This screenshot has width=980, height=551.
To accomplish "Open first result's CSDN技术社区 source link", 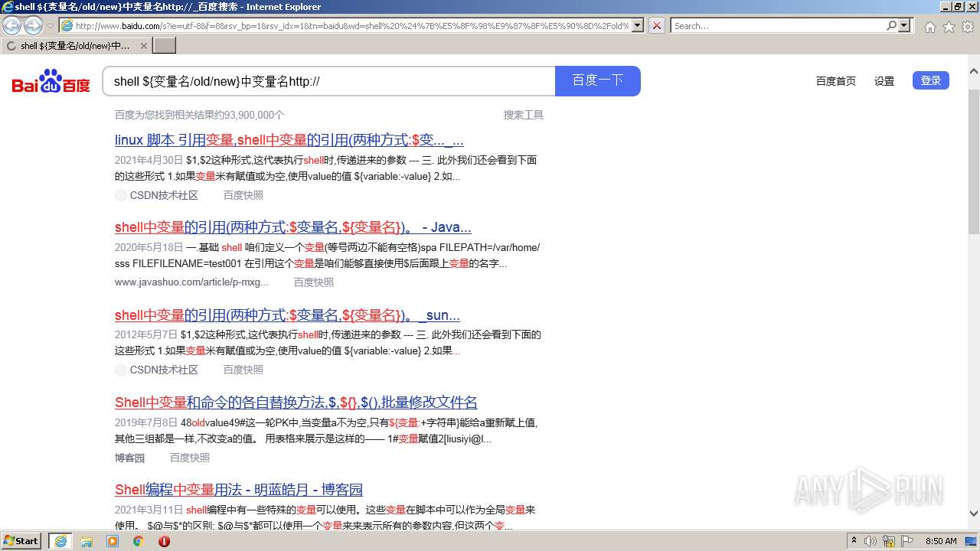I will tap(164, 195).
